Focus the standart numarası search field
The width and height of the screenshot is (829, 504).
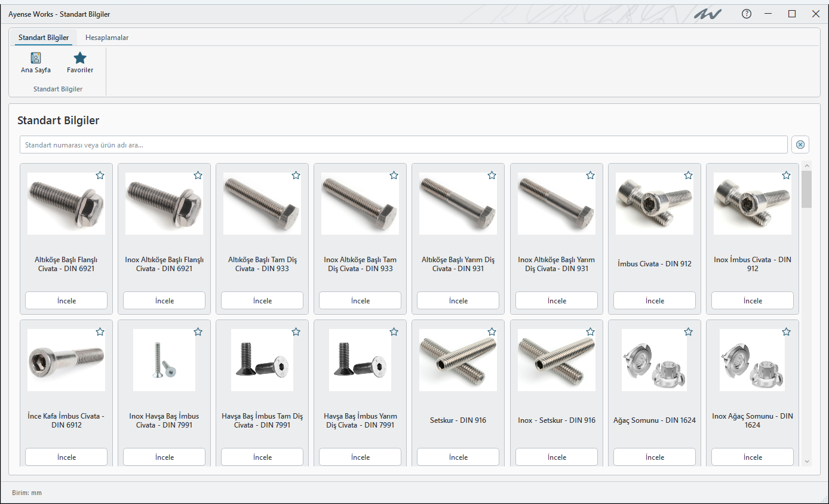click(404, 145)
